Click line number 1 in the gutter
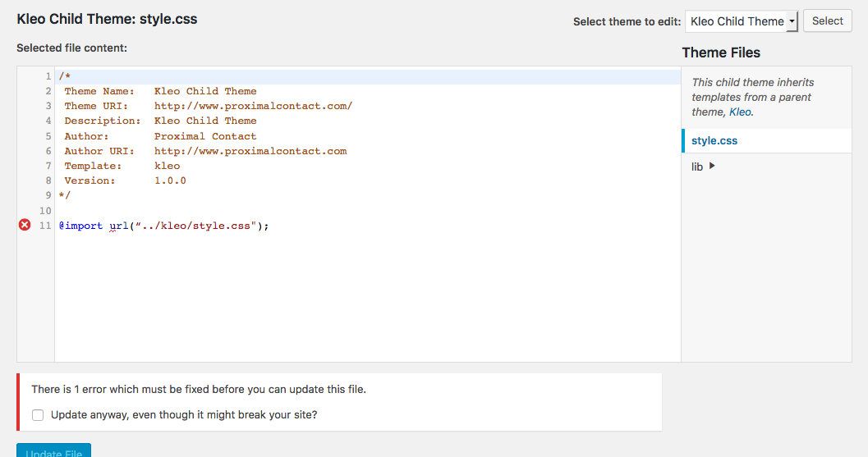868x457 pixels. pos(48,76)
